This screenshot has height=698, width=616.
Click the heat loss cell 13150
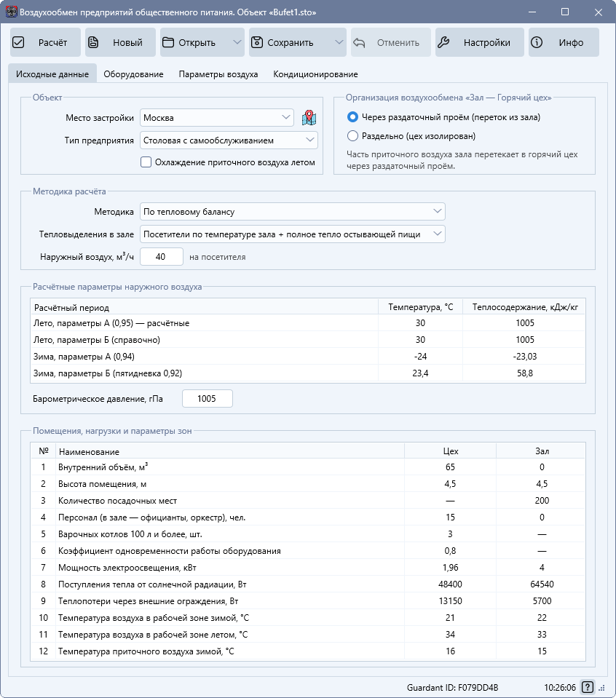tap(450, 601)
